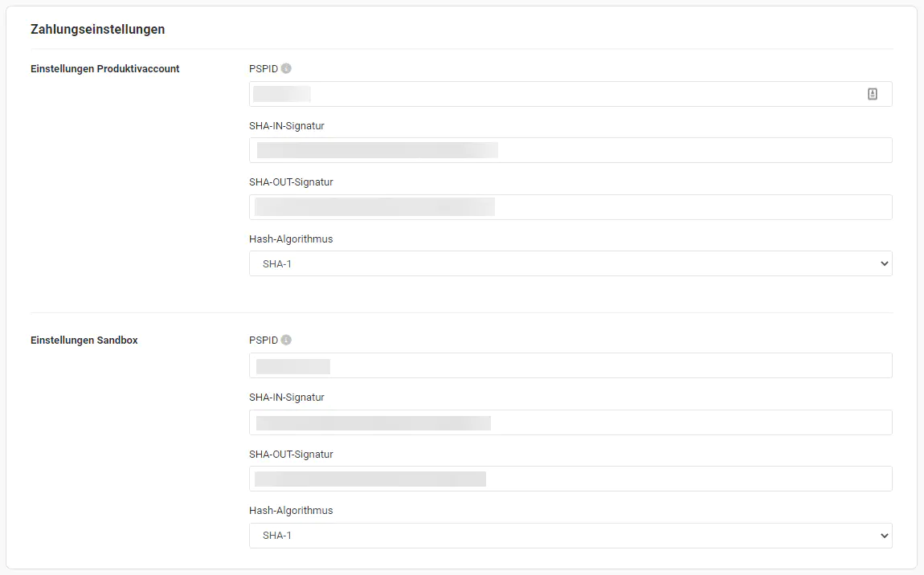Click the contact autofill icon in PSPID field
Image resolution: width=924 pixels, height=575 pixels.
tap(873, 94)
